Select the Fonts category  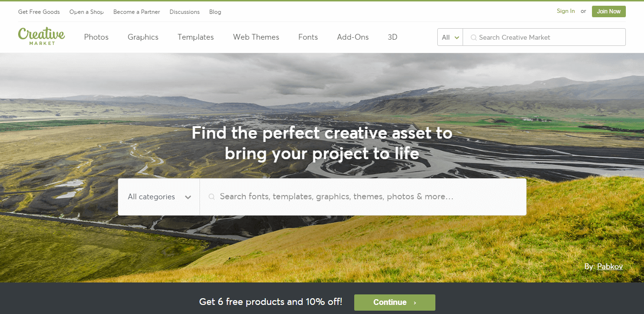click(308, 37)
